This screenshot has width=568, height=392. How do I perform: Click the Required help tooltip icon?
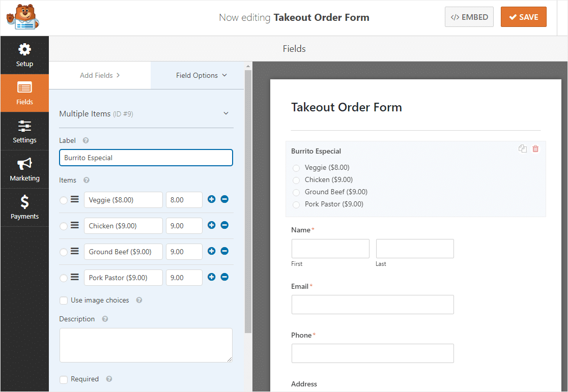pos(109,379)
